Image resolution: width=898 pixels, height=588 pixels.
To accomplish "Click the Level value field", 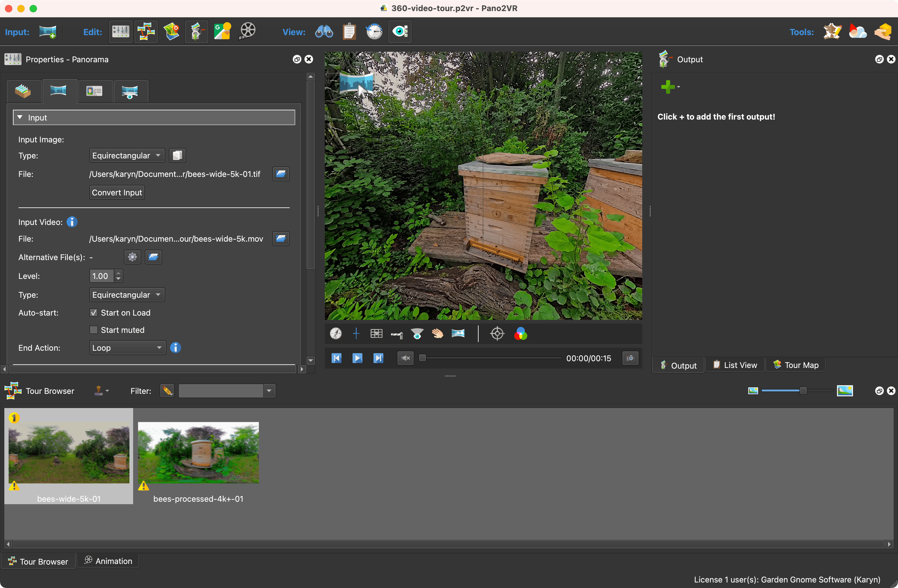I will (x=101, y=276).
